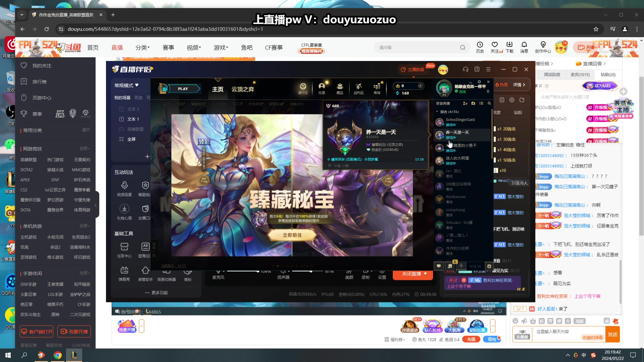644x362 pixels.
Task: Open Chrome from Windows taskbar
Action: tap(58, 355)
